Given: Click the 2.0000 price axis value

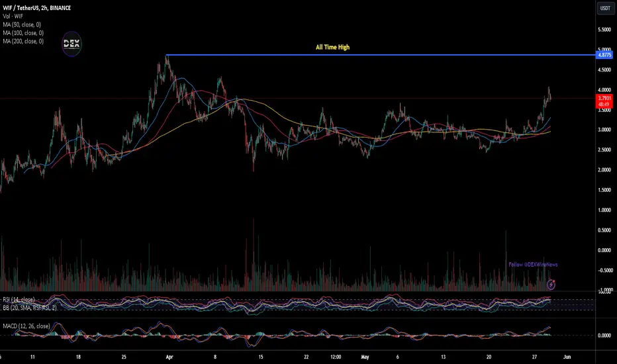Looking at the screenshot, I should click(604, 170).
